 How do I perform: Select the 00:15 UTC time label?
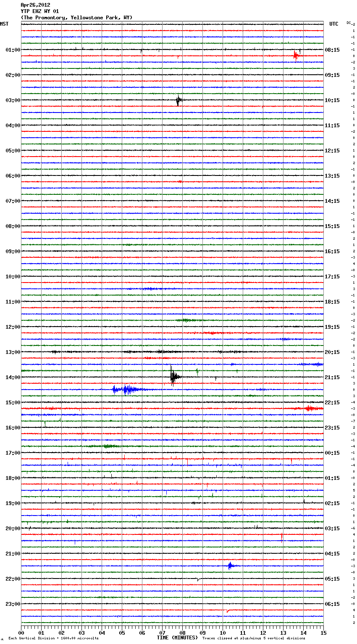pyautogui.click(x=332, y=453)
